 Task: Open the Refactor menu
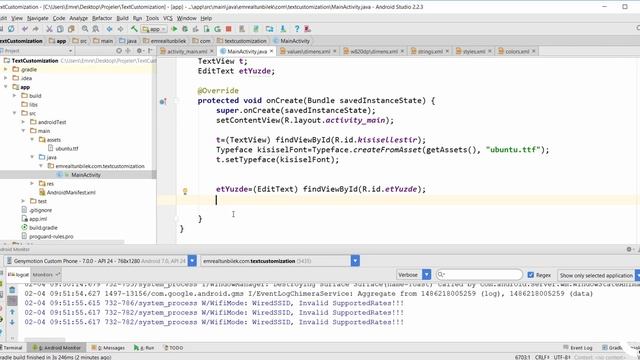102,18
